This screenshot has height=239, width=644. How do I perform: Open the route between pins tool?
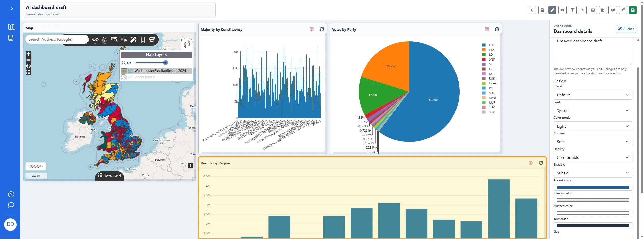point(124,39)
